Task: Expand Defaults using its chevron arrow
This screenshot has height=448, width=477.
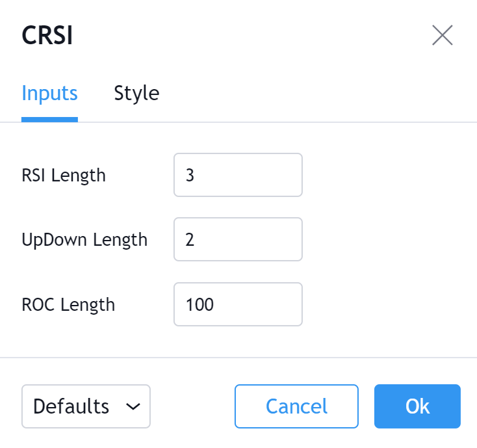Action: coord(133,406)
